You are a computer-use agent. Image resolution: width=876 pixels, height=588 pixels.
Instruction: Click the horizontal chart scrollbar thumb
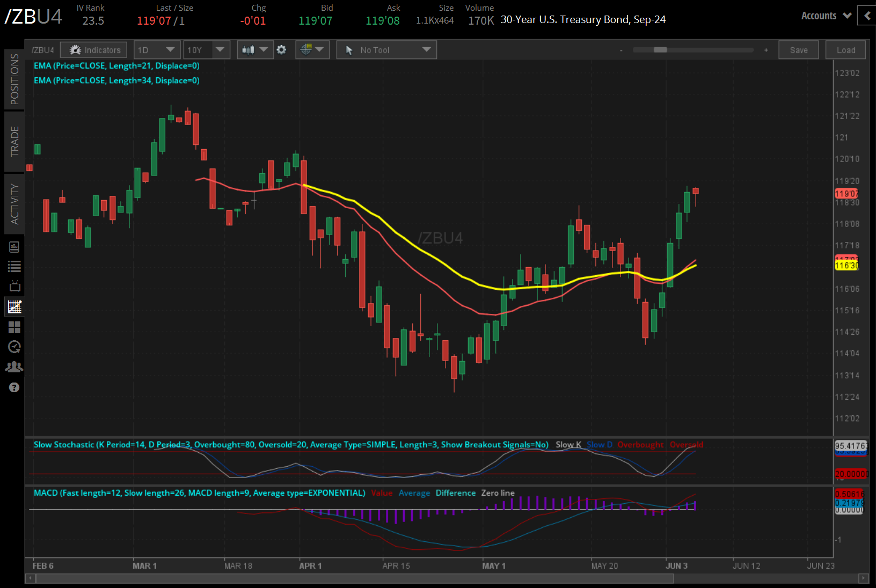354,578
